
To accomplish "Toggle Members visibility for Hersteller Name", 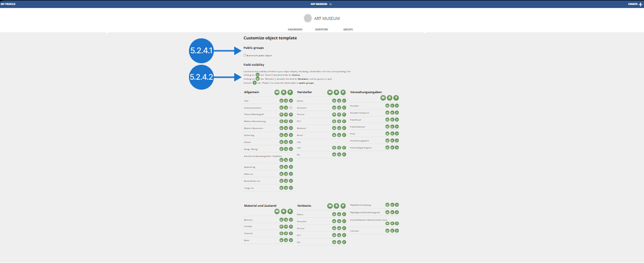I will (334, 101).
